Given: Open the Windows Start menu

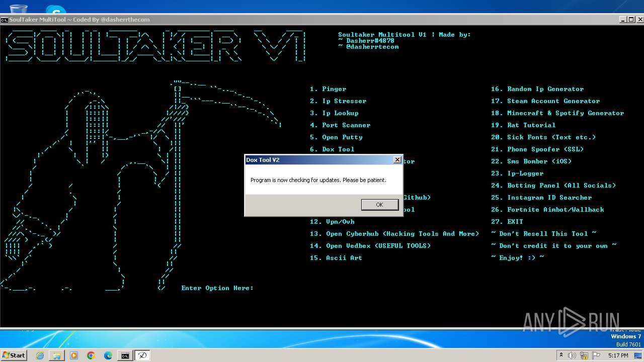Looking at the screenshot, I should point(14,355).
